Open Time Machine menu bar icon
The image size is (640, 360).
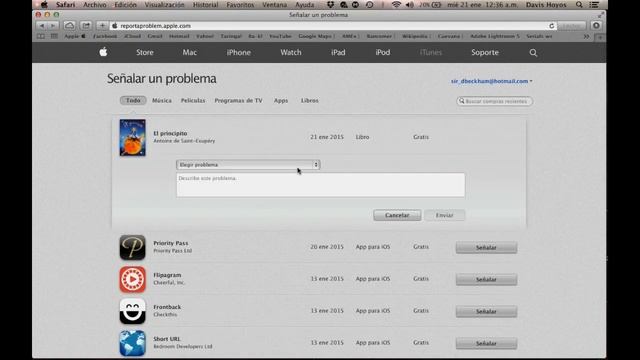pos(369,5)
